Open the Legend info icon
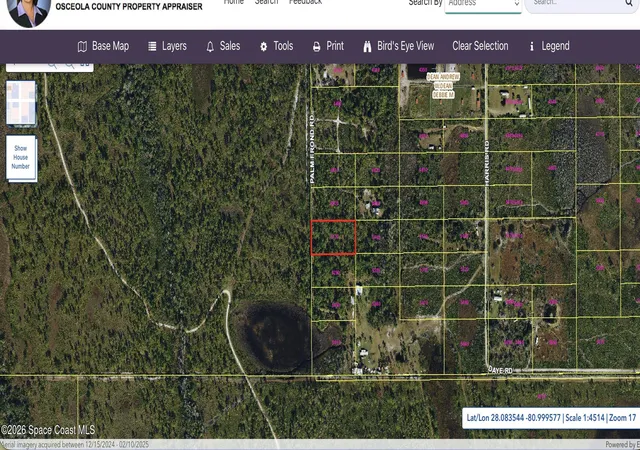Image resolution: width=640 pixels, height=450 pixels. tap(531, 47)
